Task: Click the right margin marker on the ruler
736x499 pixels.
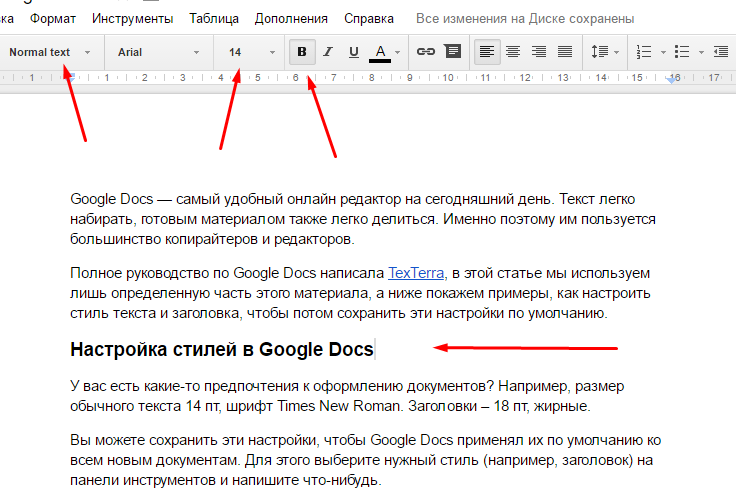Action: tap(673, 80)
